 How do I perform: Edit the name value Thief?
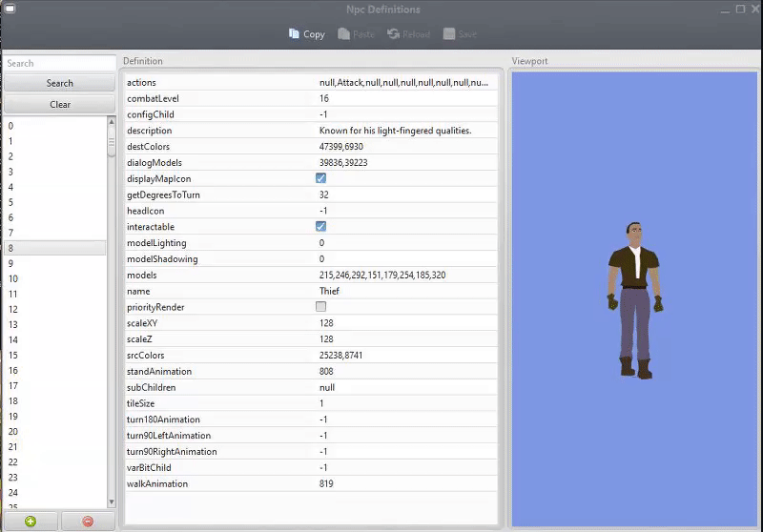point(330,291)
